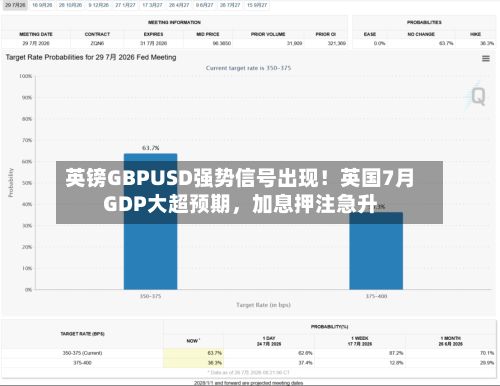Click the PRIOR VOLUME column header

click(268, 34)
